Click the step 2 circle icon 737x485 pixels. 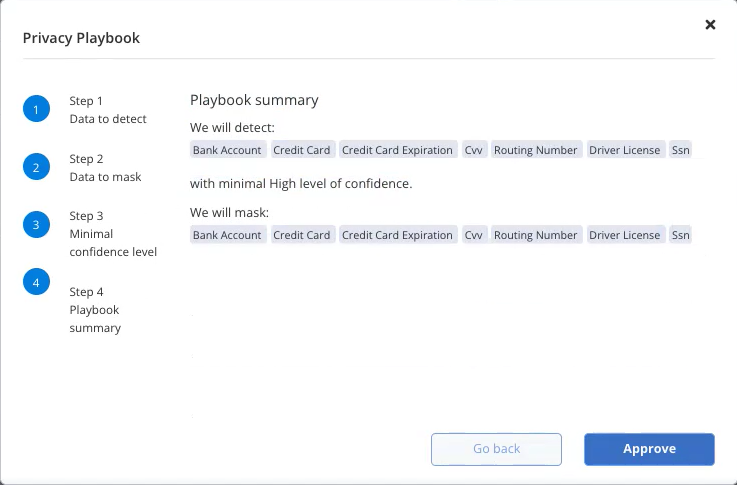[x=36, y=167]
